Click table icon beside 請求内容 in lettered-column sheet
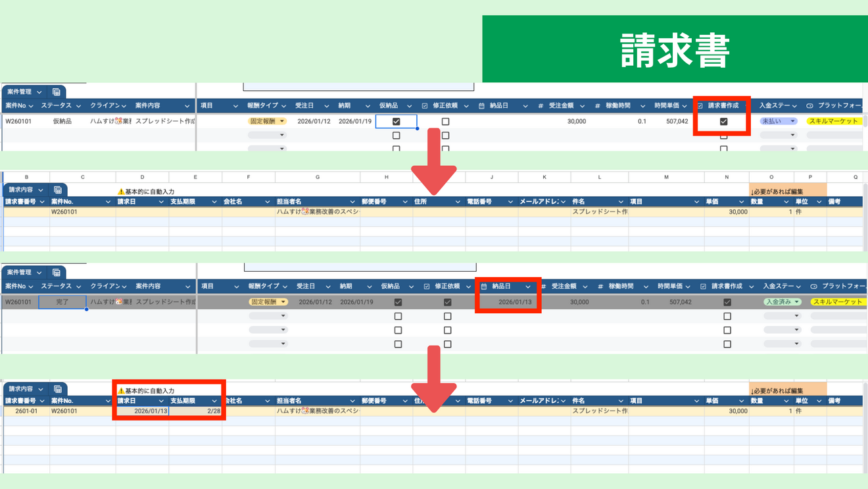 point(58,190)
